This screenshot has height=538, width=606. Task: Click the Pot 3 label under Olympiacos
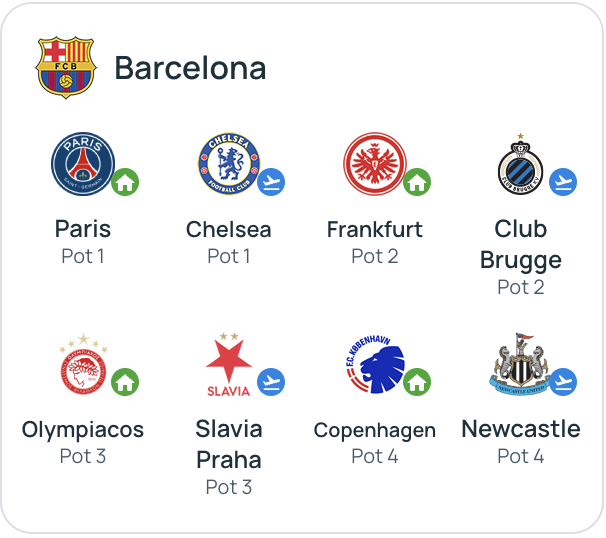pos(83,456)
